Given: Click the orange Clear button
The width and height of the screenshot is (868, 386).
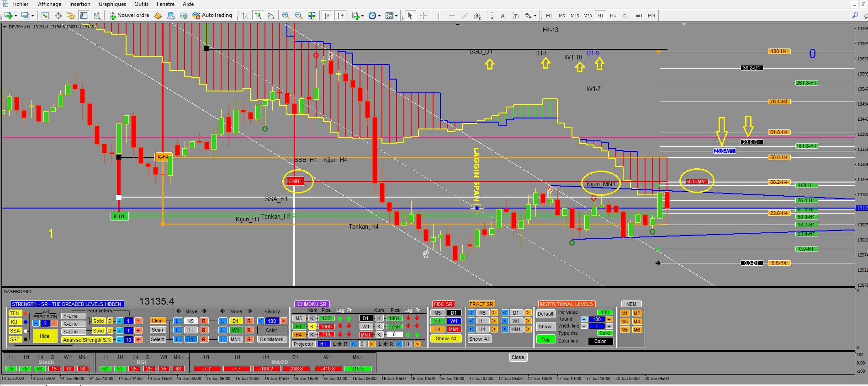Looking at the screenshot, I should [x=158, y=321].
